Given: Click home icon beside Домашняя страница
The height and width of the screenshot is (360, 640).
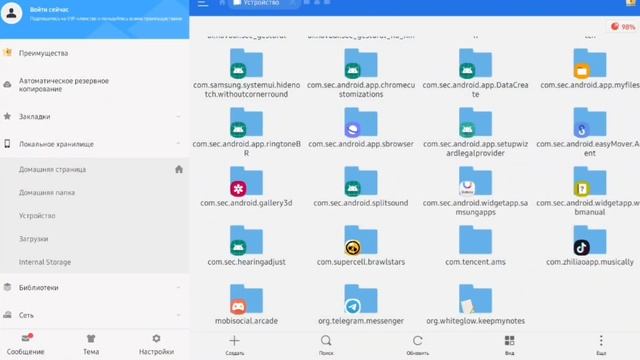Looking at the screenshot, I should (179, 169).
